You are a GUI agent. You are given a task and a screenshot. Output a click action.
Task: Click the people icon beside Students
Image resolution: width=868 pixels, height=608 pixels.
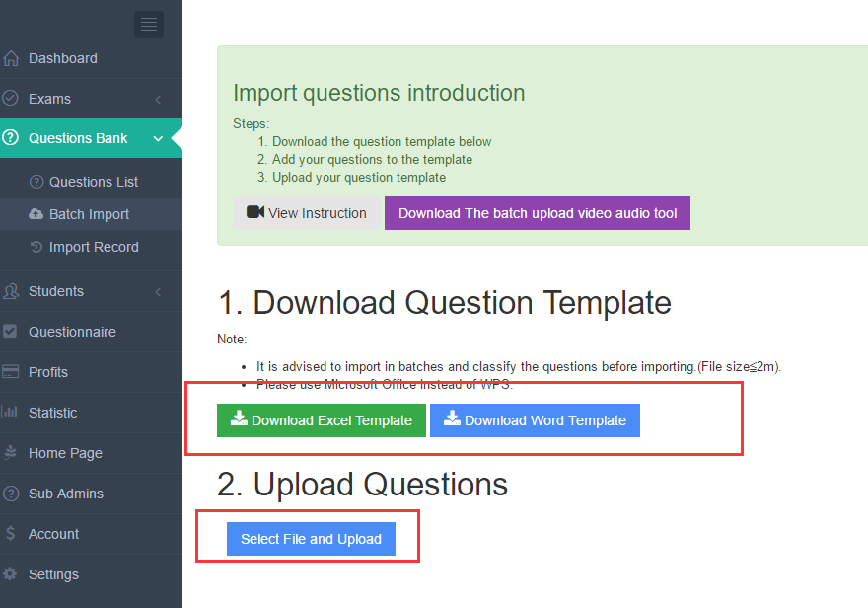[x=10, y=291]
